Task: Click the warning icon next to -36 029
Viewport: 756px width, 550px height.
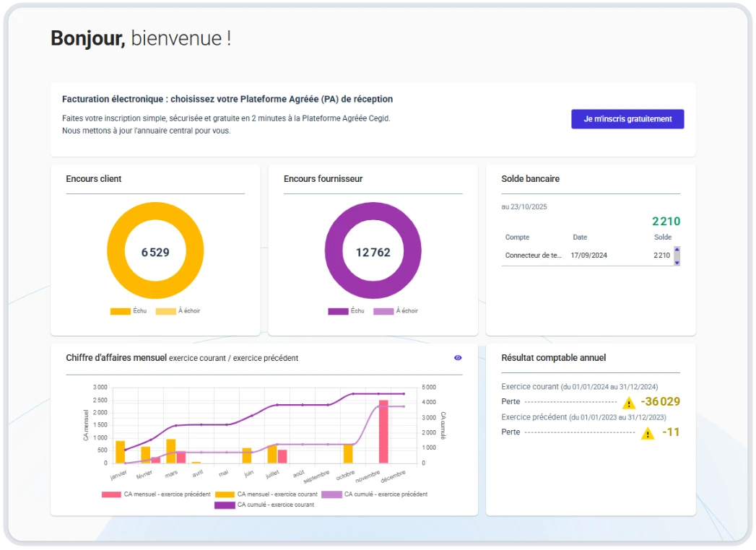Action: pyautogui.click(x=629, y=403)
